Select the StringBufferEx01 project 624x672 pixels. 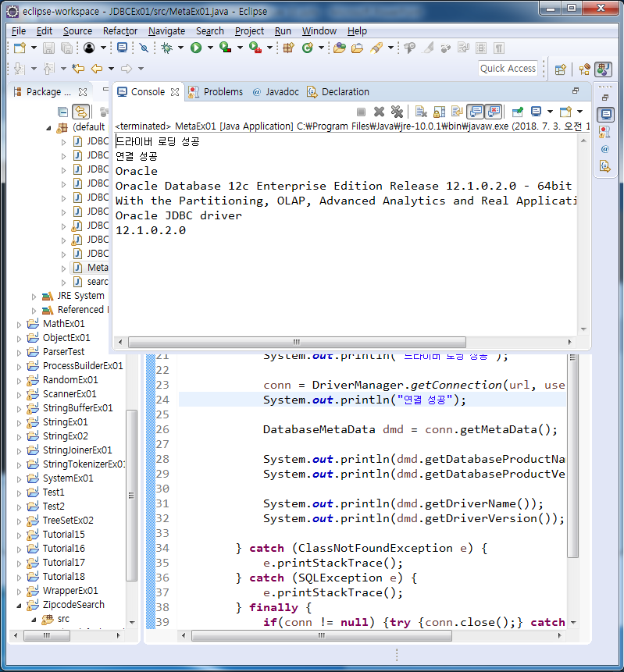pos(77,408)
